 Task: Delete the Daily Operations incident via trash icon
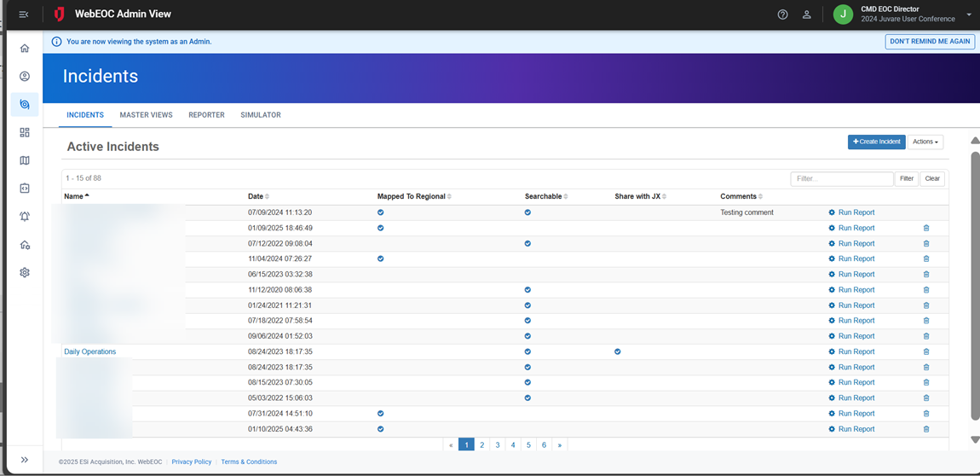[926, 351]
